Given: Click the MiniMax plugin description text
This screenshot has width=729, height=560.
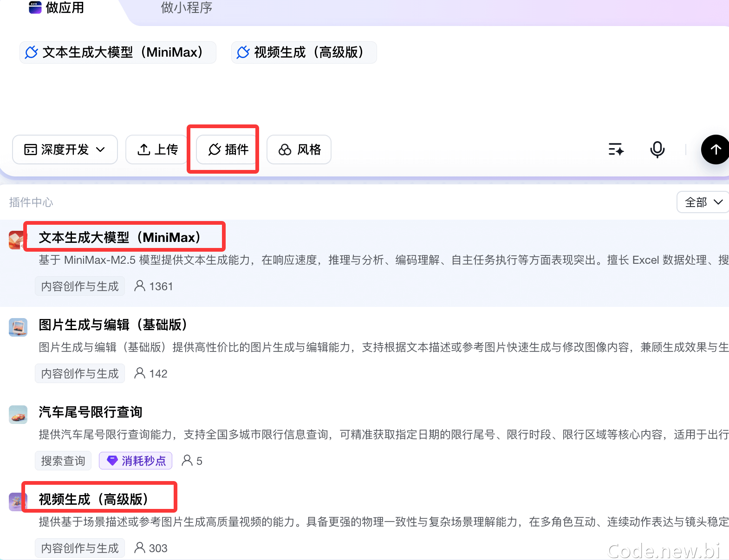Looking at the screenshot, I should coord(384,260).
